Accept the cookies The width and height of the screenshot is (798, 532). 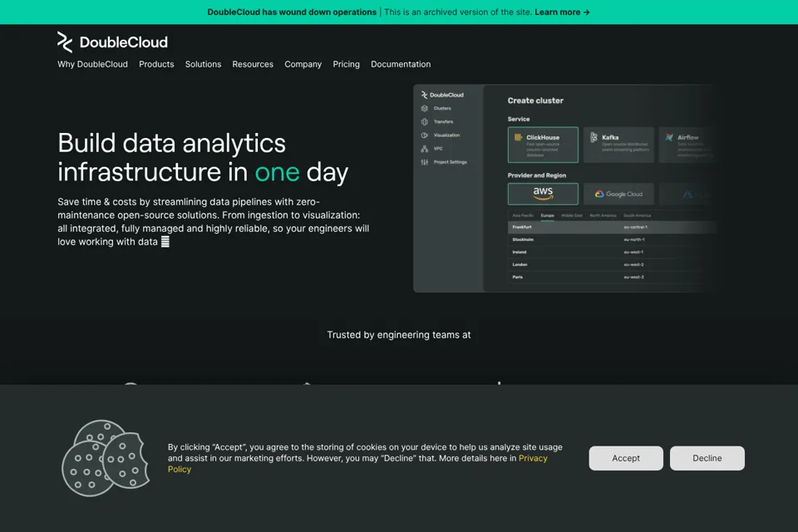(x=626, y=458)
